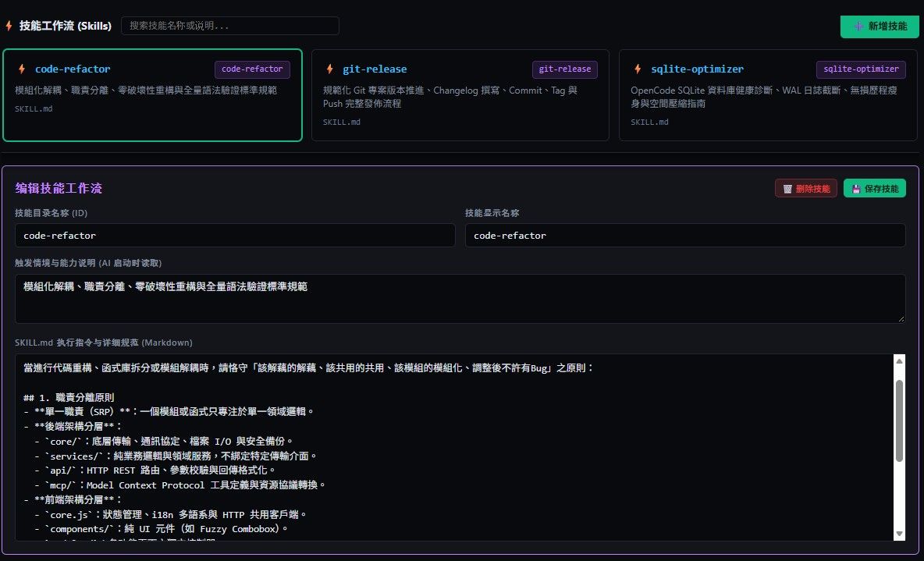The width and height of the screenshot is (924, 561).
Task: Focus the skill search box
Action: tap(229, 26)
